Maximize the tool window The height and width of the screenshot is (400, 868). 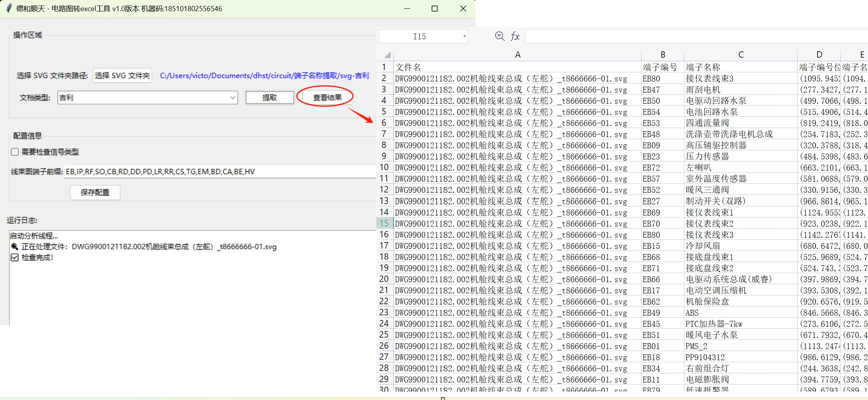(434, 8)
